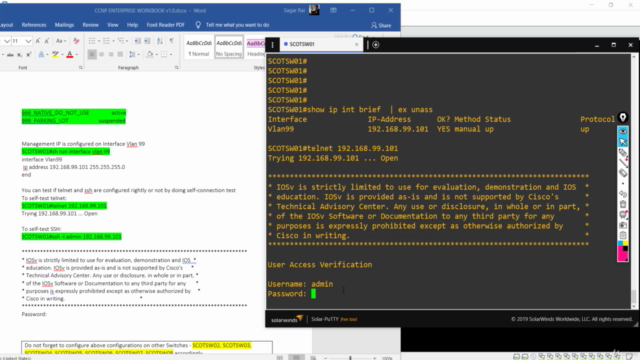Add a new Solar-PuTTY session tab
The width and height of the screenshot is (640, 360).
(x=376, y=44)
